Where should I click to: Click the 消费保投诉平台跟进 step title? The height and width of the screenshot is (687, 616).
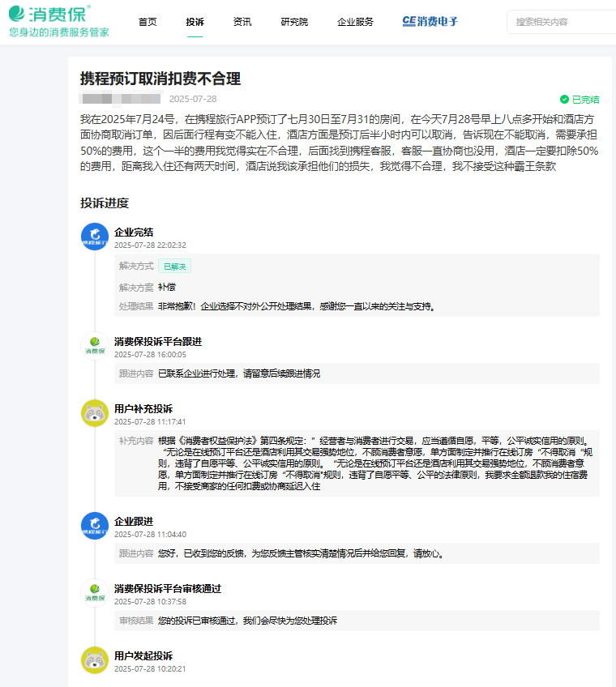(158, 342)
